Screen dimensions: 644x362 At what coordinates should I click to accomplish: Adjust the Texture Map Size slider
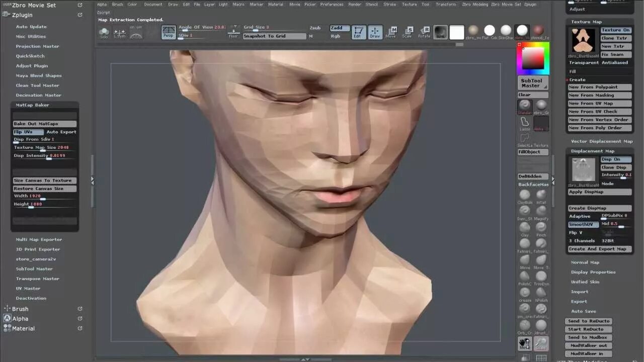(45, 148)
